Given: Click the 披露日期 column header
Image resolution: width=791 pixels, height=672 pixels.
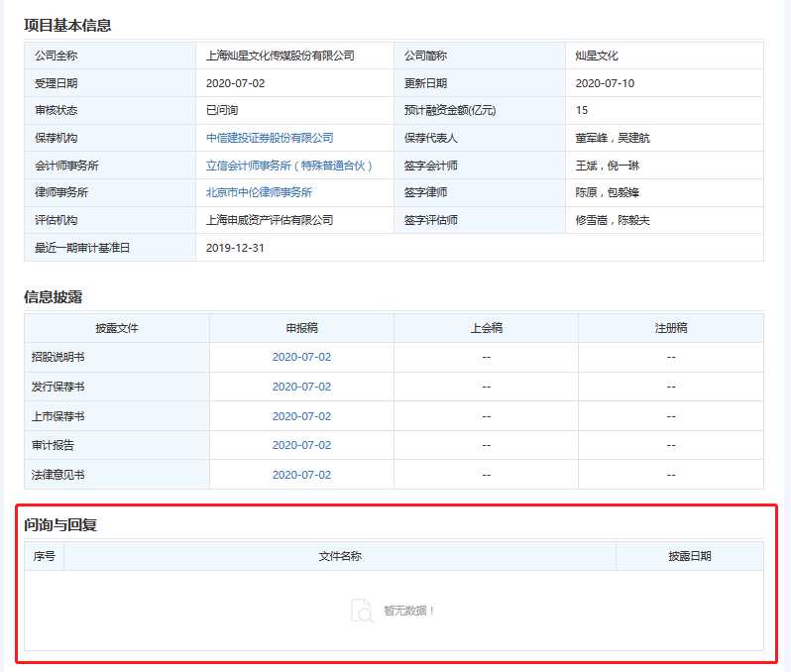Looking at the screenshot, I should (x=690, y=556).
